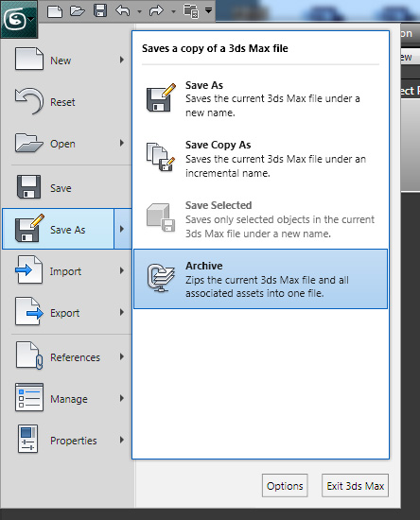The width and height of the screenshot is (420, 520).
Task: Click the Open folder icon in application menu
Action: click(x=29, y=143)
